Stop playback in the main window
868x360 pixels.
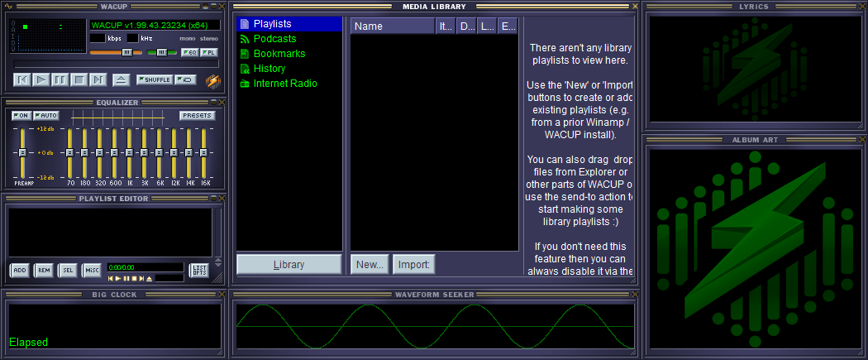[x=79, y=79]
